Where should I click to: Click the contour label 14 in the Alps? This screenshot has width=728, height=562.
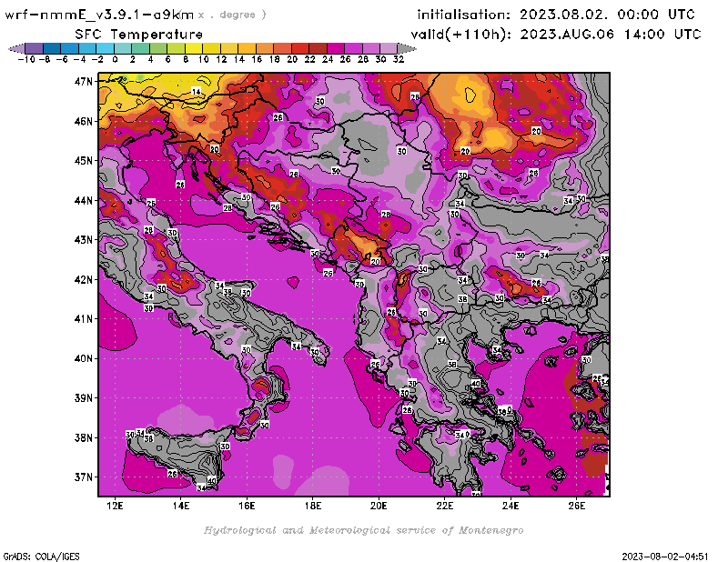[x=197, y=92]
